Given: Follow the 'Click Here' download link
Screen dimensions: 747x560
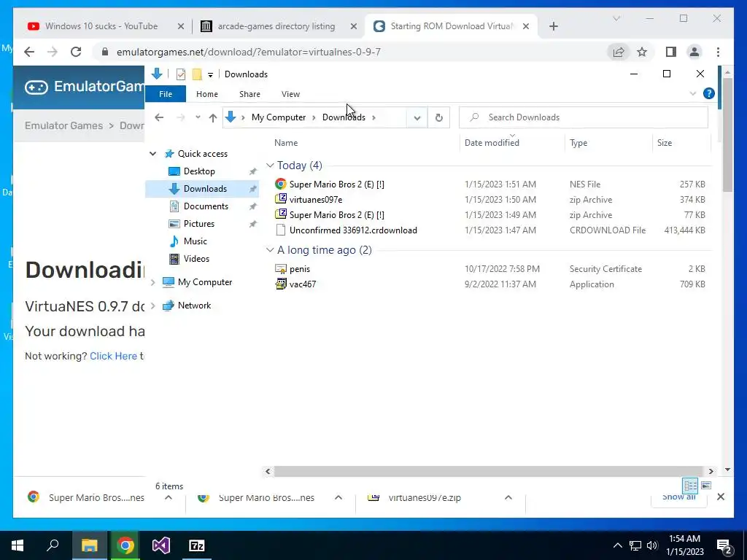Looking at the screenshot, I should pos(113,356).
